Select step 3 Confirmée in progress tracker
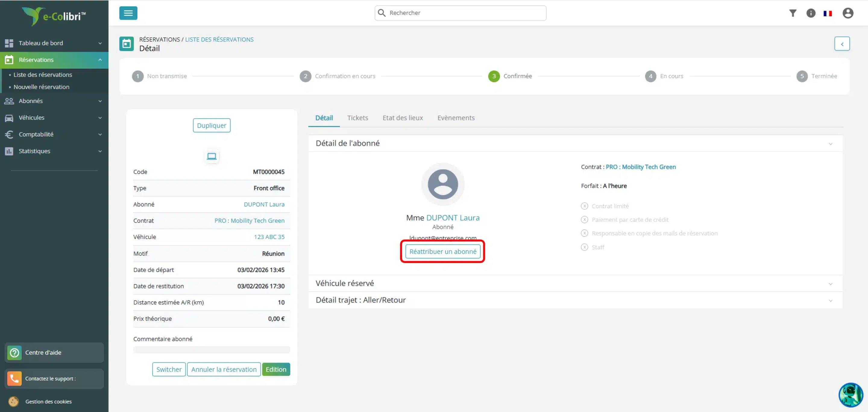The image size is (868, 412). coord(494,76)
